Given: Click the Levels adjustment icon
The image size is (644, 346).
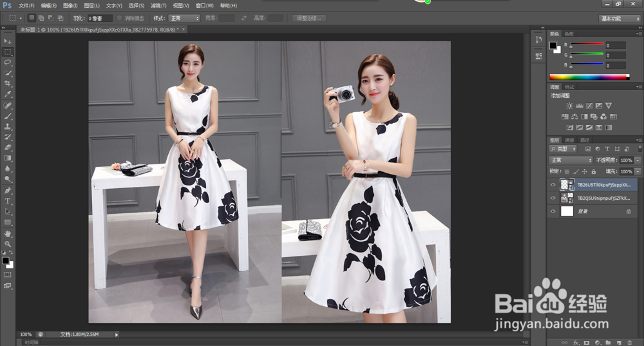Looking at the screenshot, I should pyautogui.click(x=580, y=106).
